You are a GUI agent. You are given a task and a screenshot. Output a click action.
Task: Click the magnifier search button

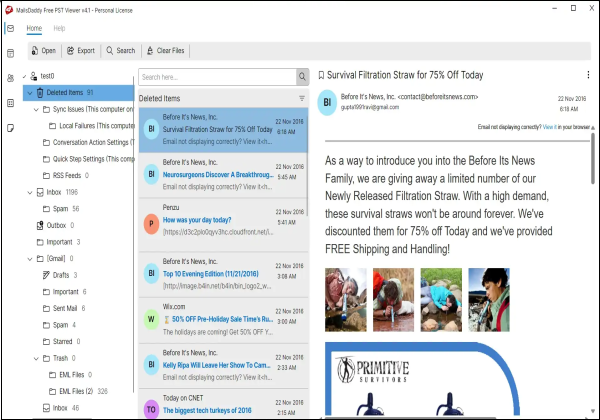click(x=302, y=77)
